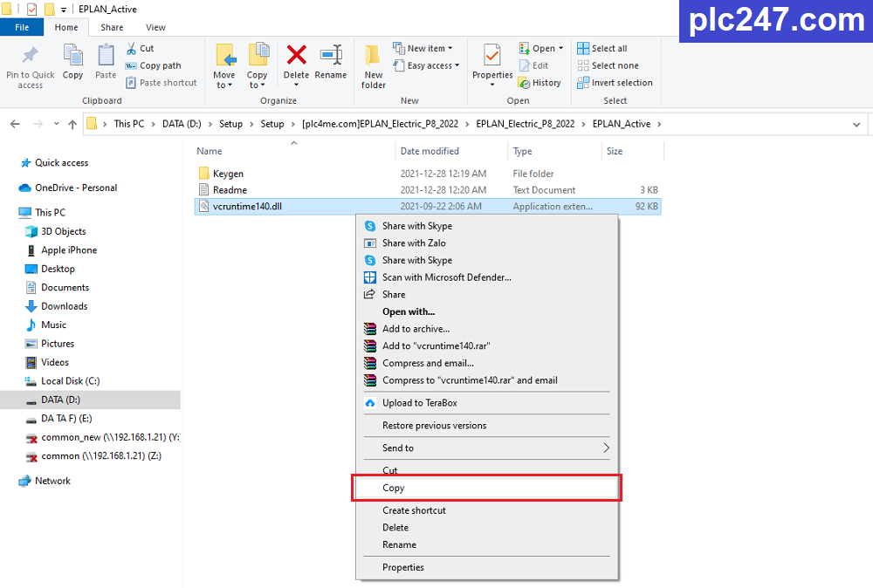Choose Copy in the context menu
Image resolution: width=873 pixels, height=588 pixels.
coord(486,488)
